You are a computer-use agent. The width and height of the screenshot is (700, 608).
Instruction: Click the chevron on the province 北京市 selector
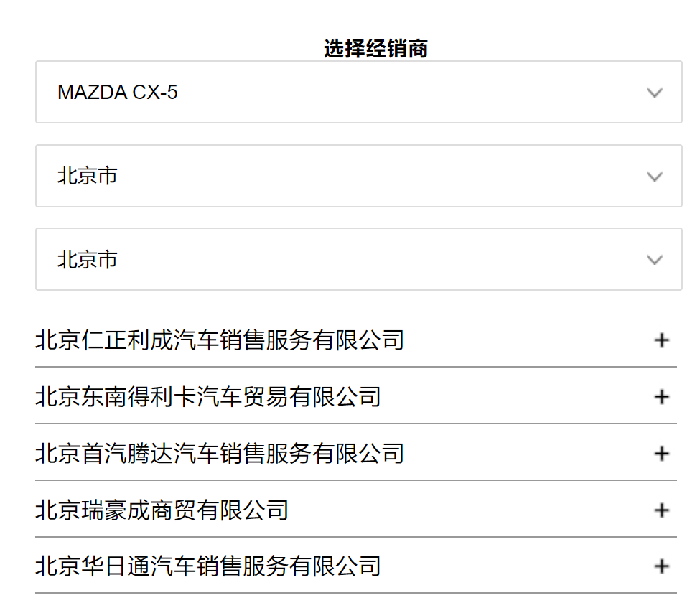654,176
